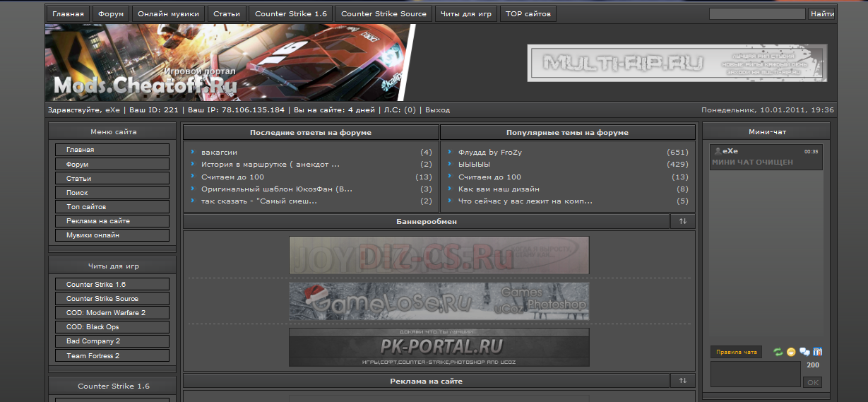Click Статьи in the site menu sidebar
The height and width of the screenshot is (402, 868).
pyautogui.click(x=112, y=178)
